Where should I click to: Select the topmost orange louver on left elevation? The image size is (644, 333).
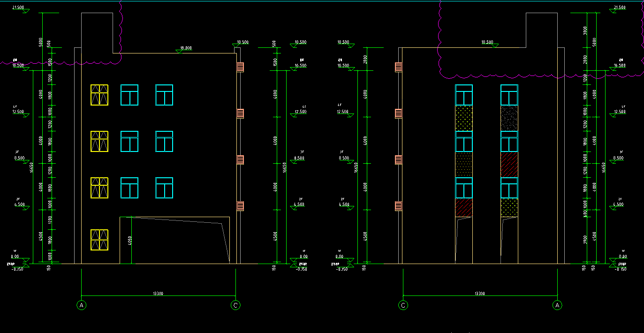(240, 67)
